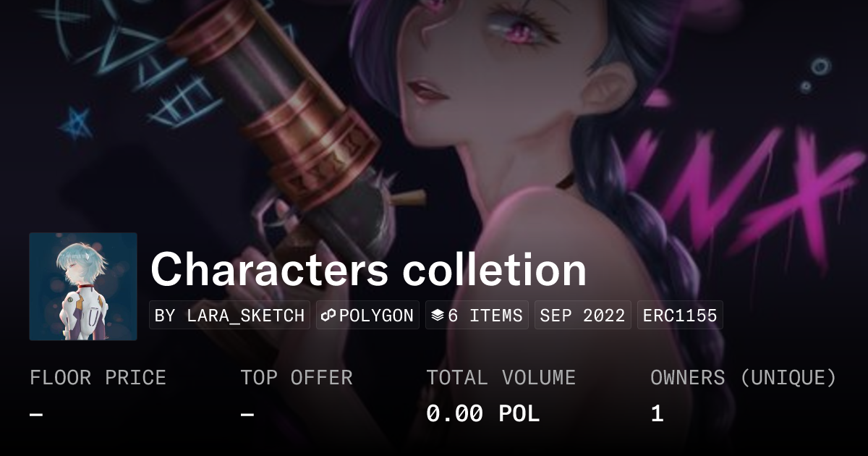This screenshot has width=868, height=456.
Task: Select the POLYGON network badge
Action: [367, 316]
